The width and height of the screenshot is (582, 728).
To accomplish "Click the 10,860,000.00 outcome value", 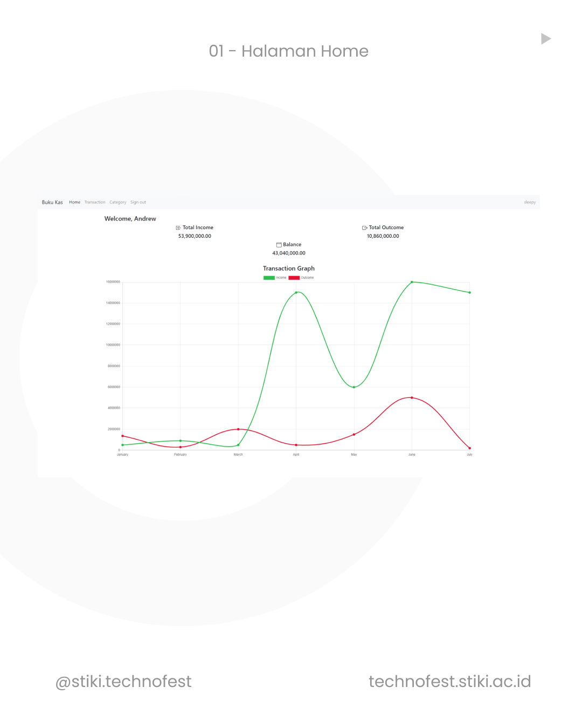I will point(383,236).
